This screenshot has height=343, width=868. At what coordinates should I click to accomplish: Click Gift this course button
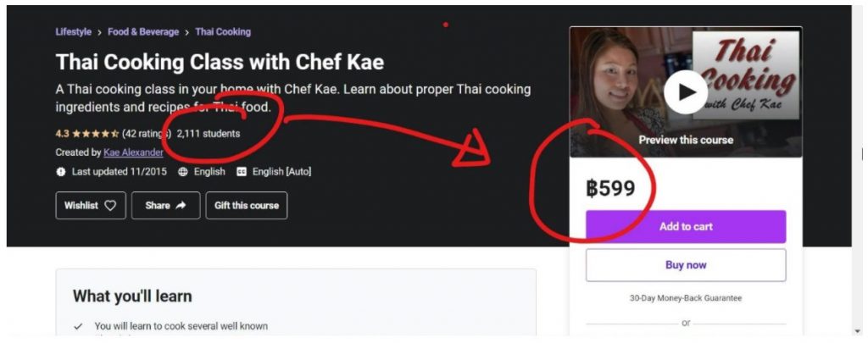click(x=247, y=205)
